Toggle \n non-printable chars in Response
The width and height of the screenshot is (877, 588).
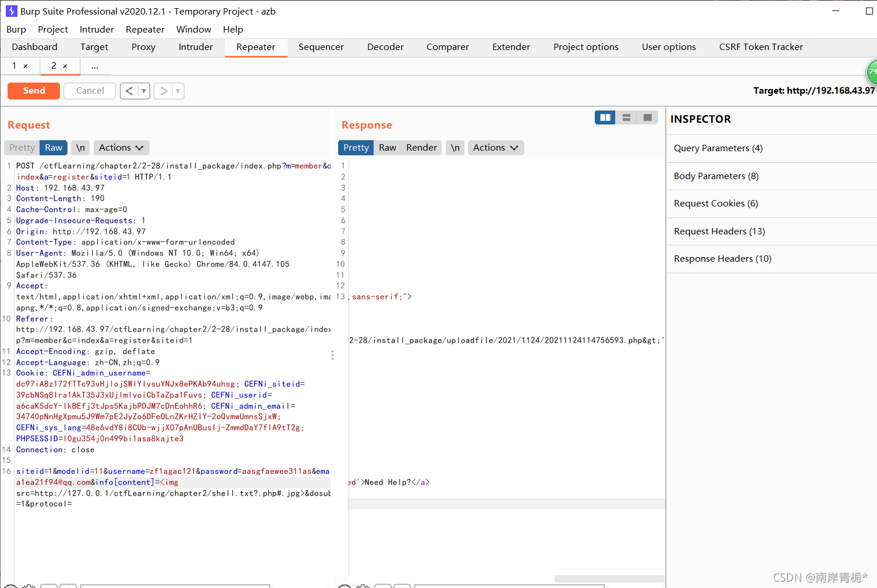tap(455, 148)
